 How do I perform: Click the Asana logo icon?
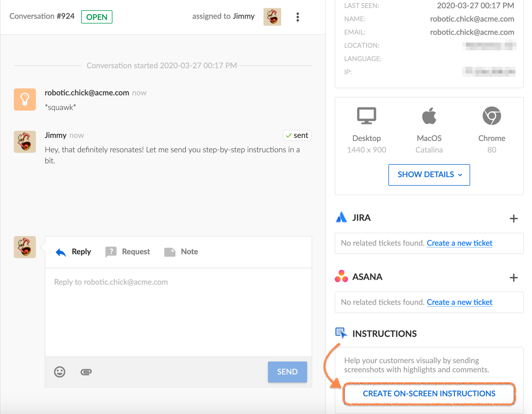[x=341, y=276]
